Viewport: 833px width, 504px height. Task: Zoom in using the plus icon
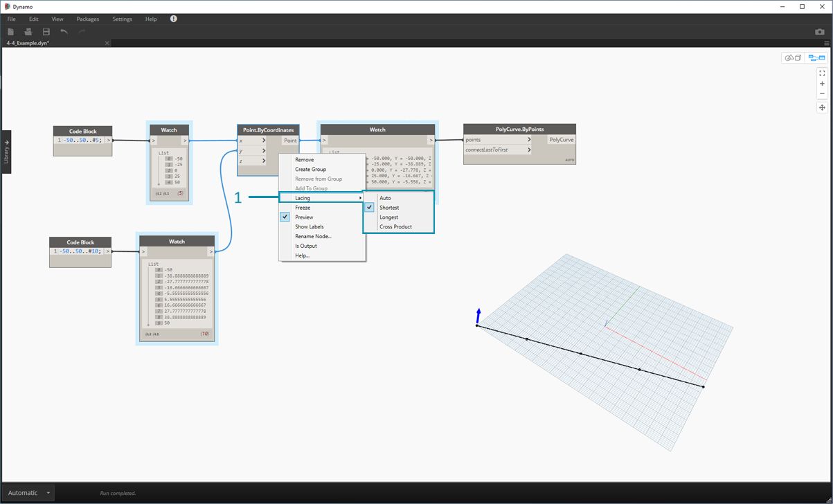(x=822, y=83)
